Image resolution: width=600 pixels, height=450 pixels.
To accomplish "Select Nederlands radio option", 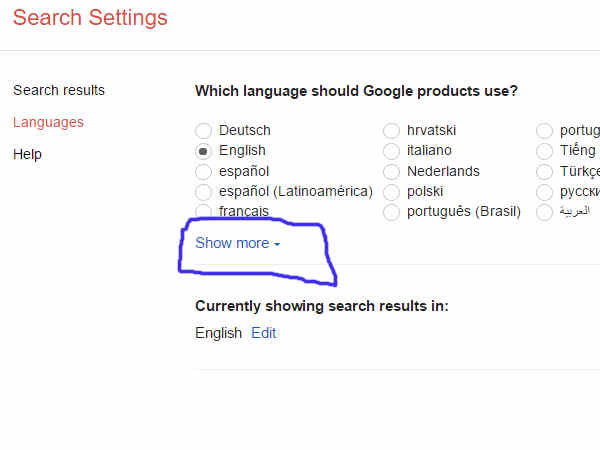I will tap(391, 172).
